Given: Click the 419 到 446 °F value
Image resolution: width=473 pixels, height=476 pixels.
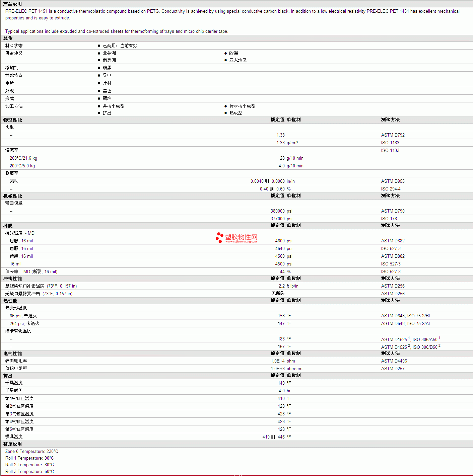Looking at the screenshot, I should coord(277,437).
